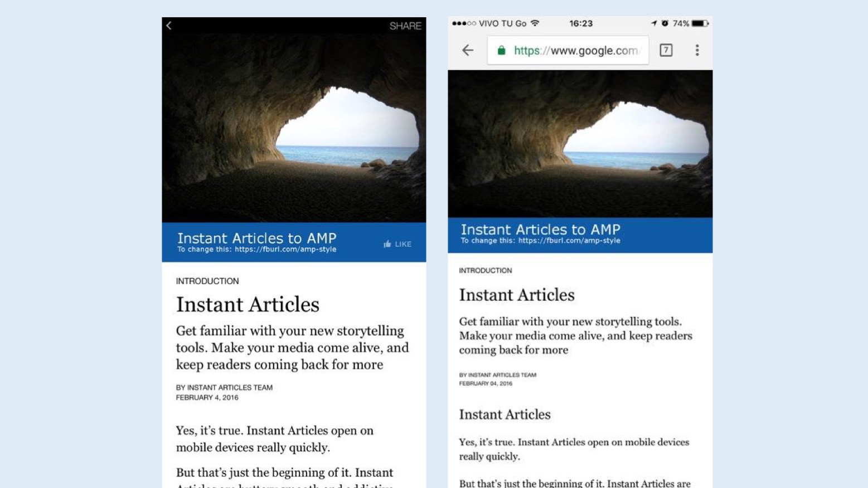Tap the alarm clock status icon
The image size is (868, 488).
coord(665,23)
